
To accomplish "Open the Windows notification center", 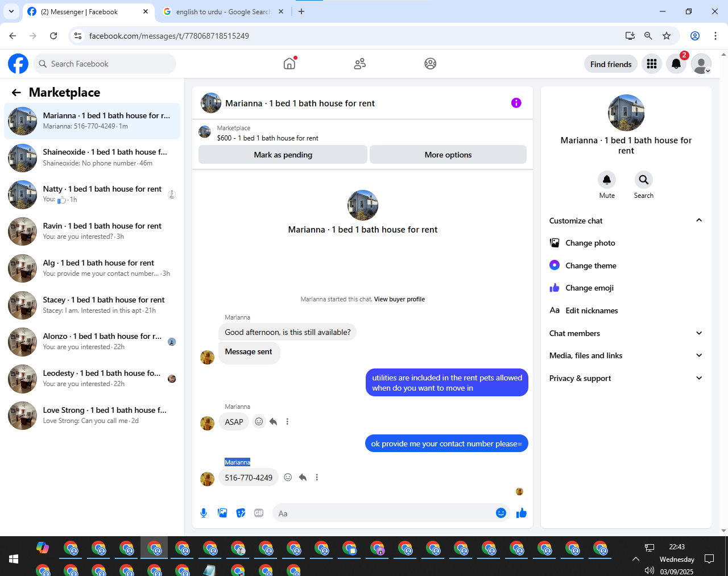I will tap(709, 559).
